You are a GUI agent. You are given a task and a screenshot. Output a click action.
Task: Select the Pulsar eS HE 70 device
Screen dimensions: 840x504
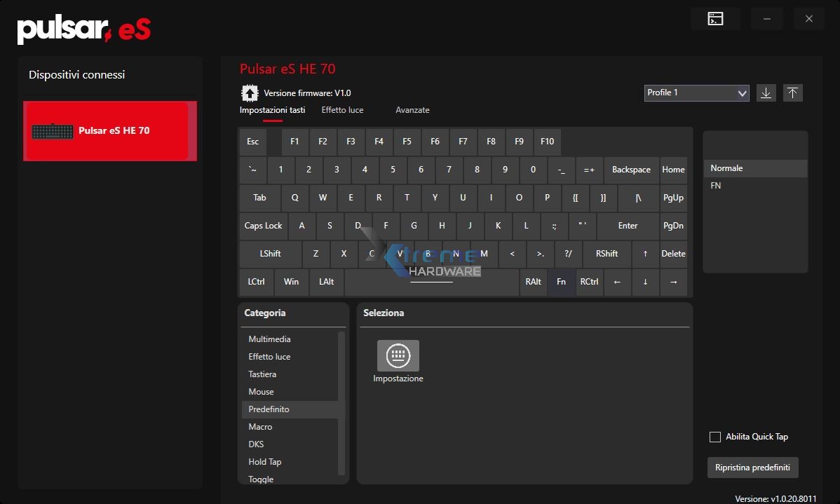pos(109,130)
